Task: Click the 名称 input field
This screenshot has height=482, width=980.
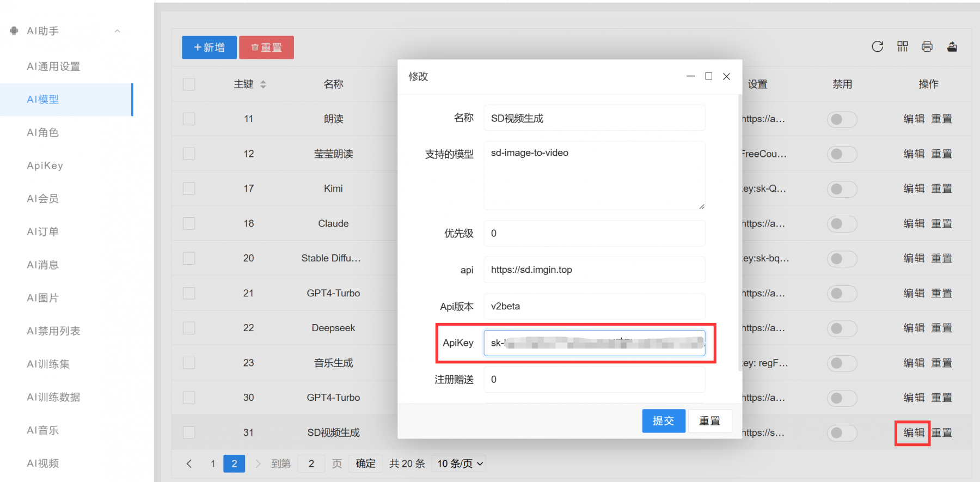Action: pyautogui.click(x=595, y=118)
